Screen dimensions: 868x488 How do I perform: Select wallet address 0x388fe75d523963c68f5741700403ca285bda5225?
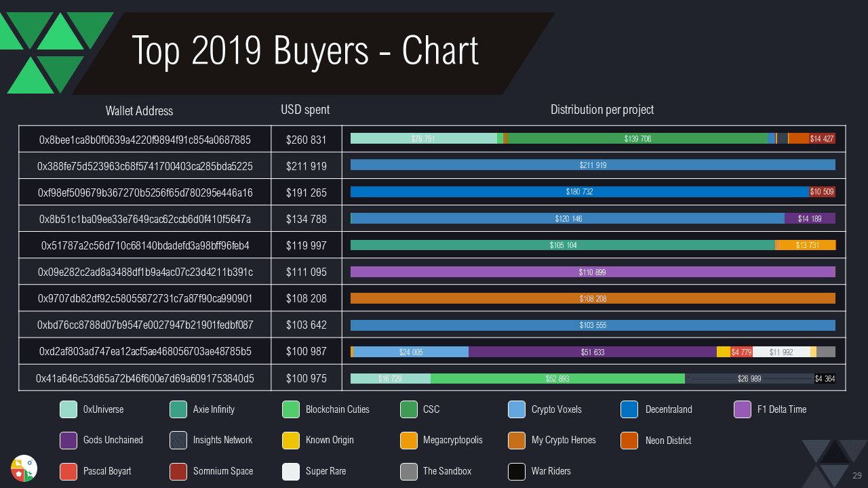[145, 166]
